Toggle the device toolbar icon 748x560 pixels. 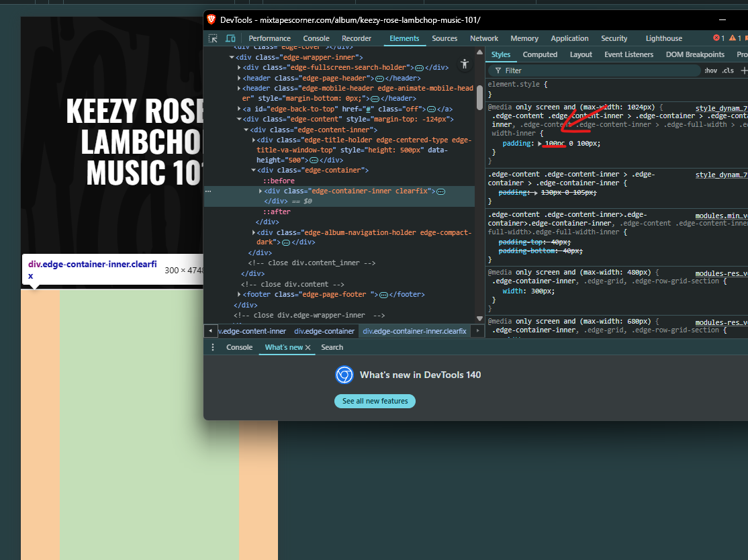tap(230, 38)
